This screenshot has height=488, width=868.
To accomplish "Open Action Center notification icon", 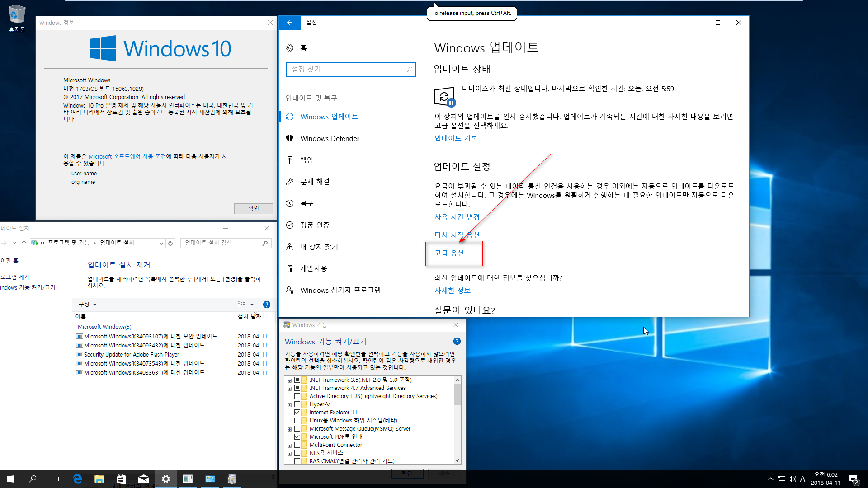I will [854, 479].
